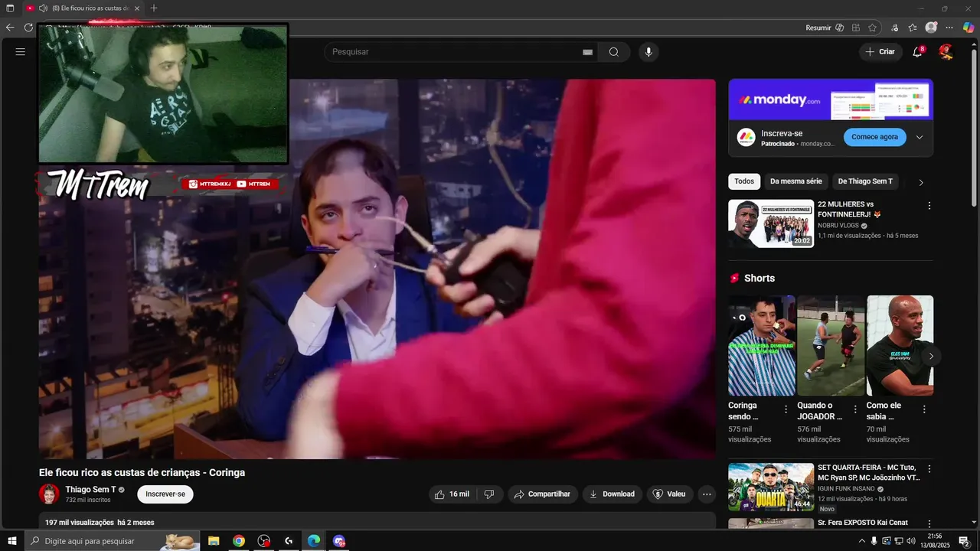The height and width of the screenshot is (551, 980).
Task: Open the browser apps grid icon
Action: coord(856,28)
